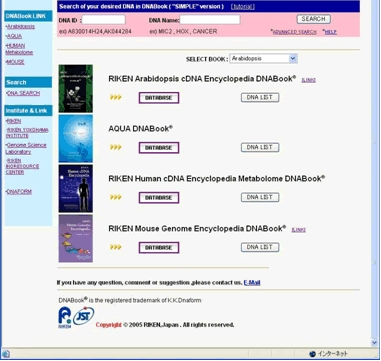Click the AQUA DNABook cover image

76,139
